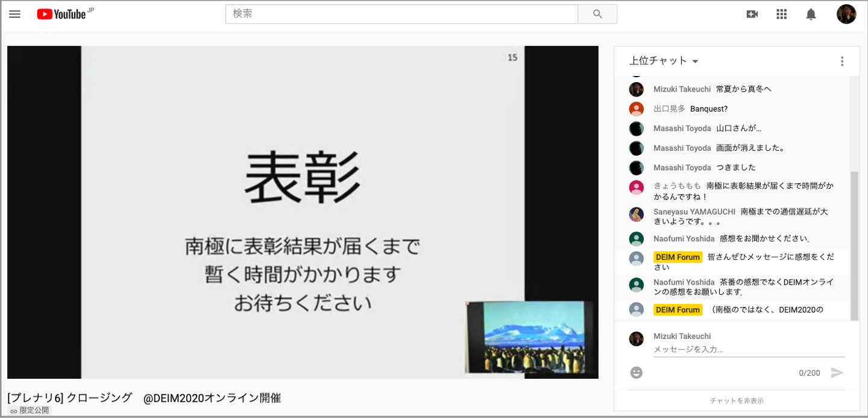Click author name 出口晃多

click(x=669, y=109)
